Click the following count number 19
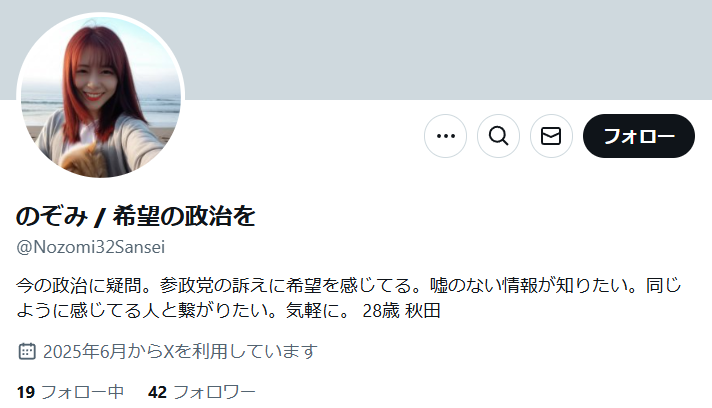Viewport: 712px width, 408px height. coord(25,392)
